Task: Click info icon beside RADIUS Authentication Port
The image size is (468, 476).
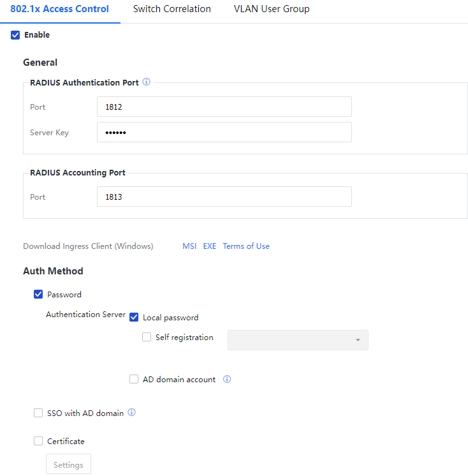Action: 146,82
